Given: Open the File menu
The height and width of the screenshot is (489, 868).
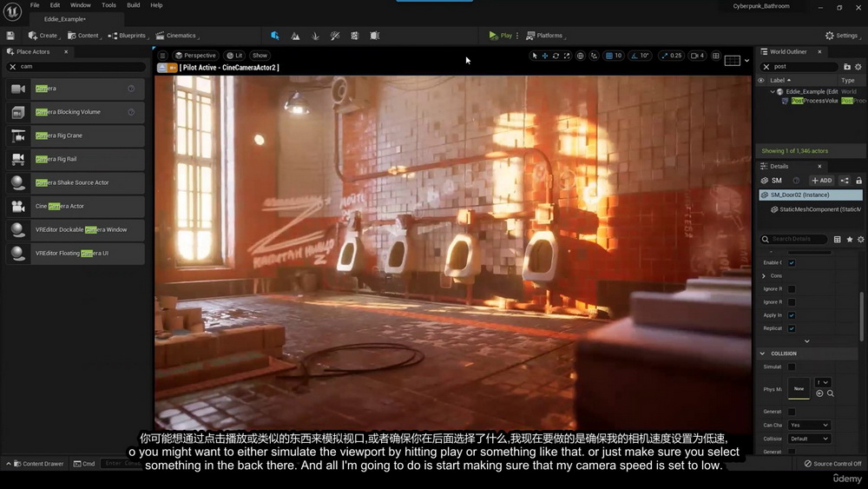Looking at the screenshot, I should [x=35, y=5].
